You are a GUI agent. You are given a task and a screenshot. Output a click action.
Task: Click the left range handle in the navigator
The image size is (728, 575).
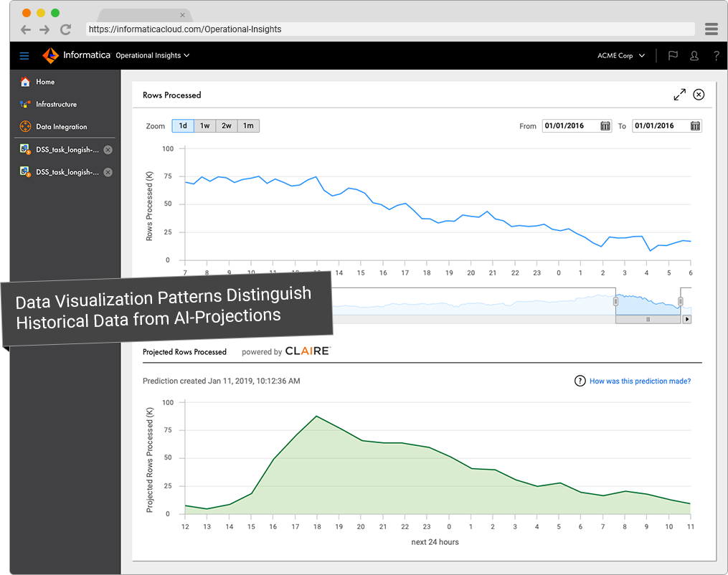(615, 301)
